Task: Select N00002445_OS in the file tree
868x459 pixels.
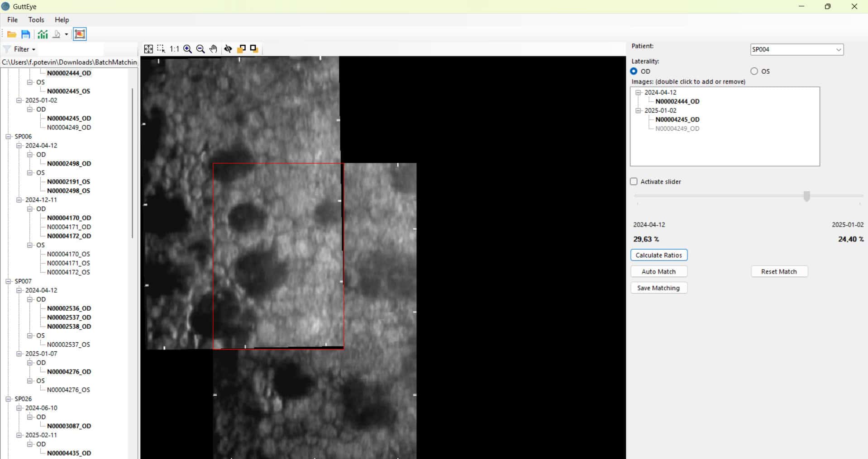Action: coord(69,91)
